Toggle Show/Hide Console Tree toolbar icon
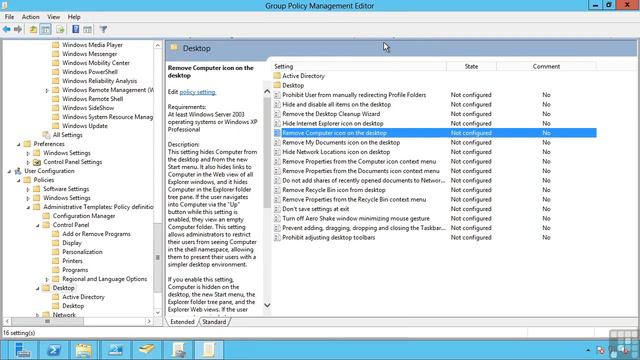This screenshot has width=640, height=360. coord(45,29)
